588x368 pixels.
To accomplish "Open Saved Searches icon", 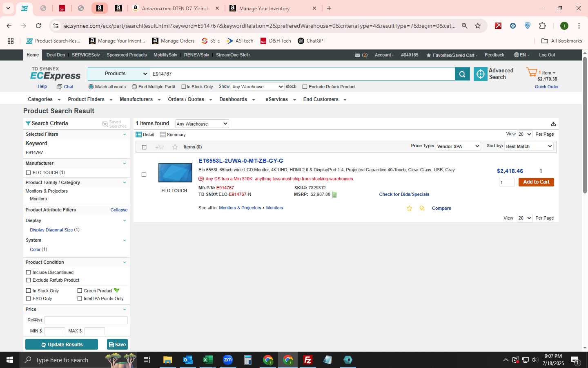I will [105, 124].
